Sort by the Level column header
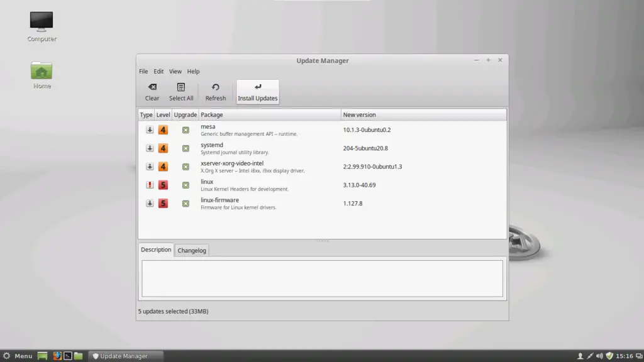Image resolution: width=644 pixels, height=362 pixels. pyautogui.click(x=163, y=115)
